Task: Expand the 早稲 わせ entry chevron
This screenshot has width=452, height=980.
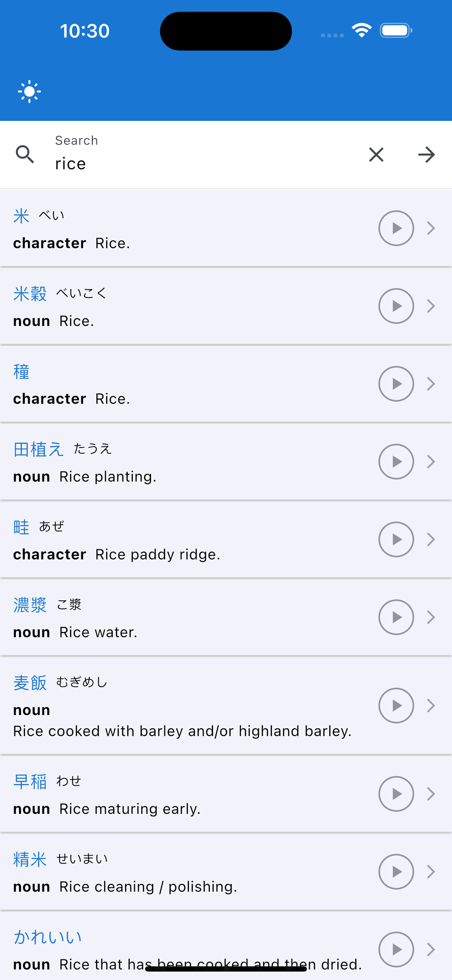Action: tap(431, 794)
